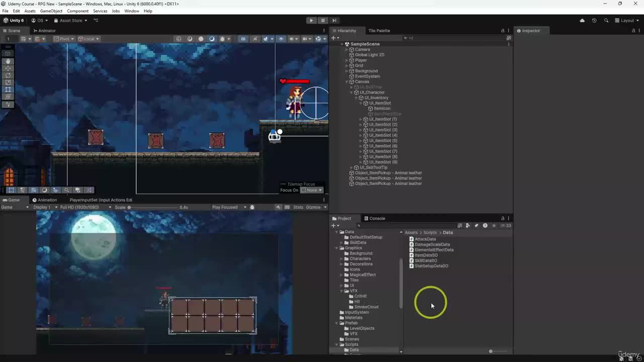The height and width of the screenshot is (362, 644).
Task: Open the Unity Cloud icon in top bar
Action: pos(582,21)
